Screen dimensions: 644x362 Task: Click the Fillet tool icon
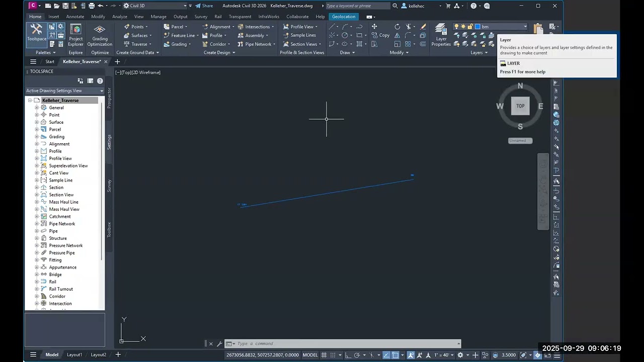click(x=408, y=35)
